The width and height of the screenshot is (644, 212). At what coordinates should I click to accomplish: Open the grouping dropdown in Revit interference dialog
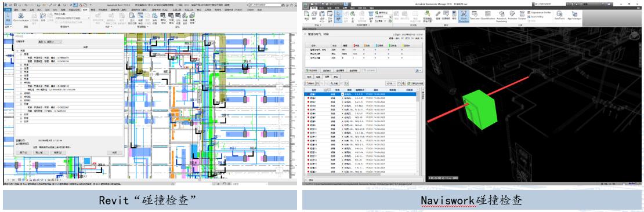coord(49,42)
